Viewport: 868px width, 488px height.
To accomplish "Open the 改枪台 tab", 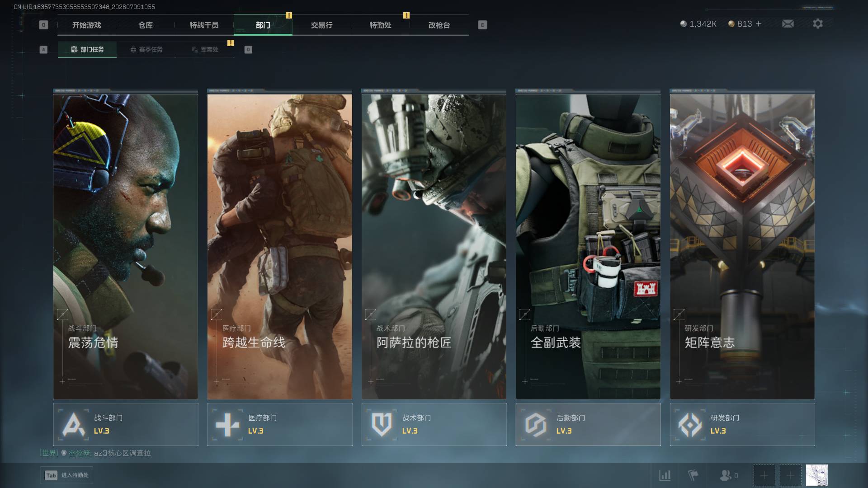I will coord(439,25).
